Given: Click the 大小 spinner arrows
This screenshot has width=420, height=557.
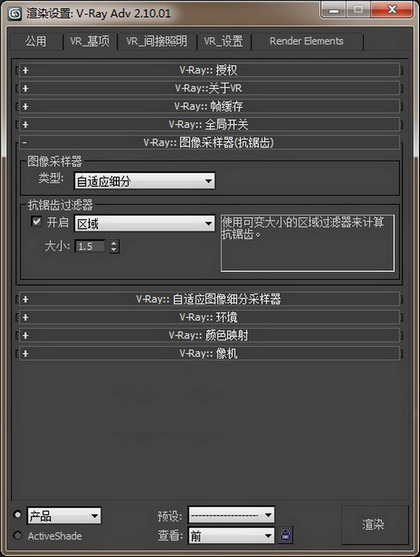Looking at the screenshot, I should [114, 246].
